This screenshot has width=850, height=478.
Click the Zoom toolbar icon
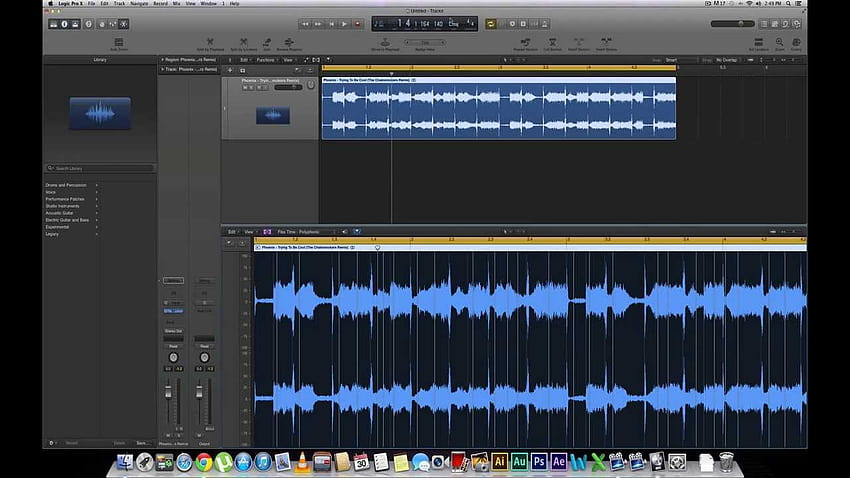tap(779, 44)
